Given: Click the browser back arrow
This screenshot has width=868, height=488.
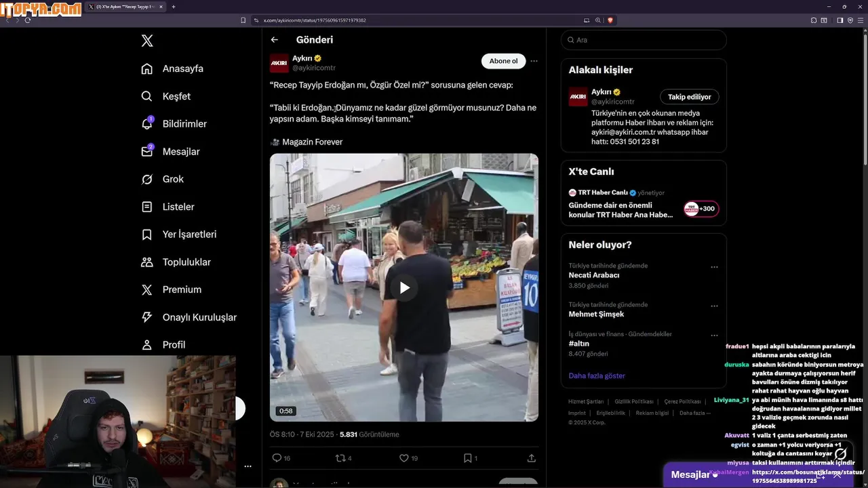Looking at the screenshot, I should coord(7,20).
